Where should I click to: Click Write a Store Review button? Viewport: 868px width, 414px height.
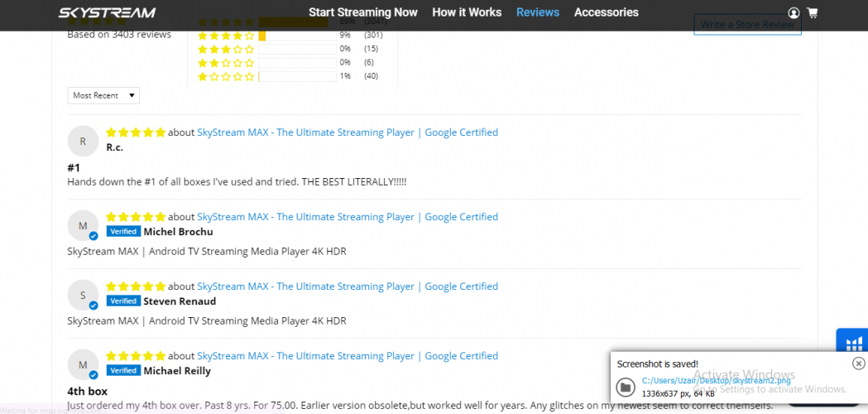(747, 24)
